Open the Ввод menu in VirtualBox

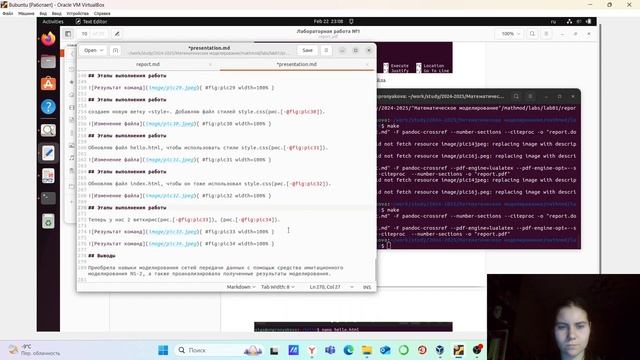[x=56, y=13]
